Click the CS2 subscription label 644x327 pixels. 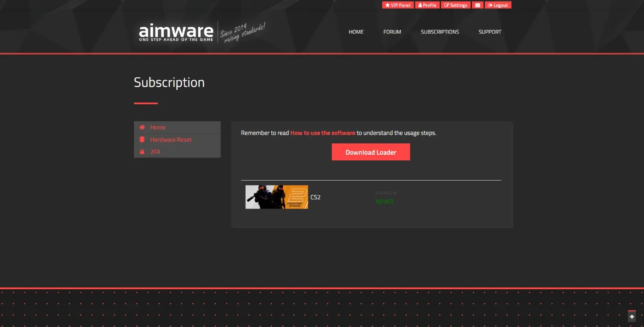[316, 197]
